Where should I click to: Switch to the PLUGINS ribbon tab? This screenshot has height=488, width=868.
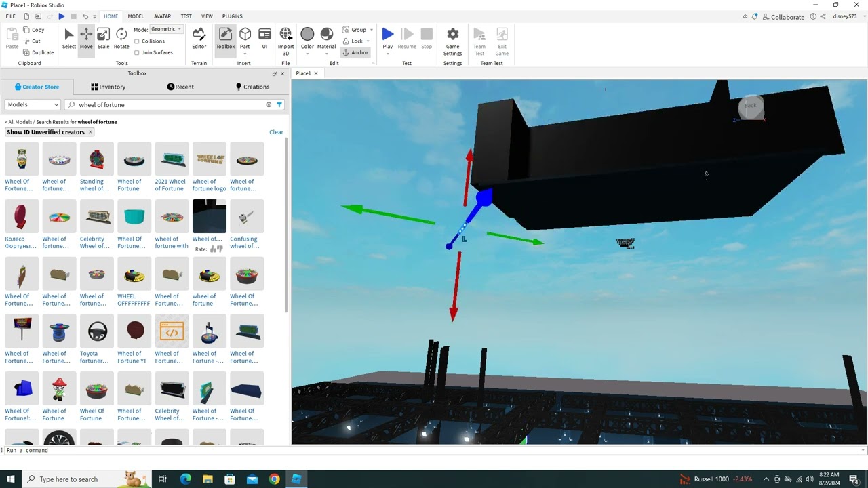pyautogui.click(x=233, y=16)
